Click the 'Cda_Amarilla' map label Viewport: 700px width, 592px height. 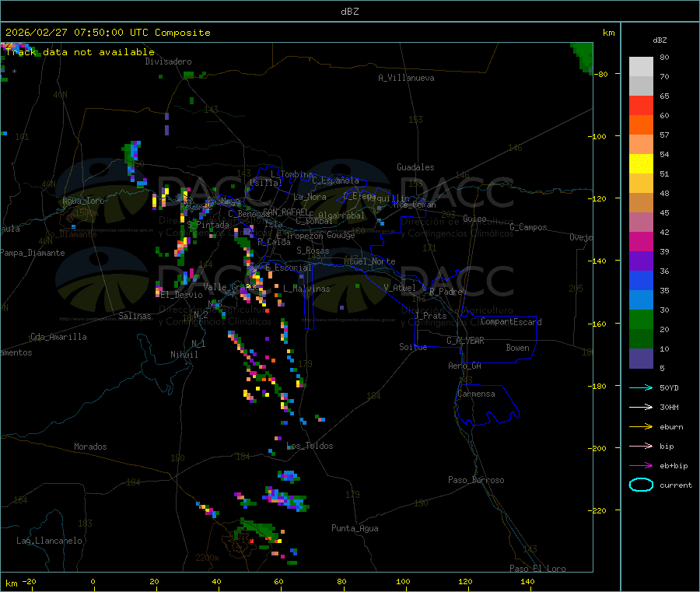click(x=58, y=337)
